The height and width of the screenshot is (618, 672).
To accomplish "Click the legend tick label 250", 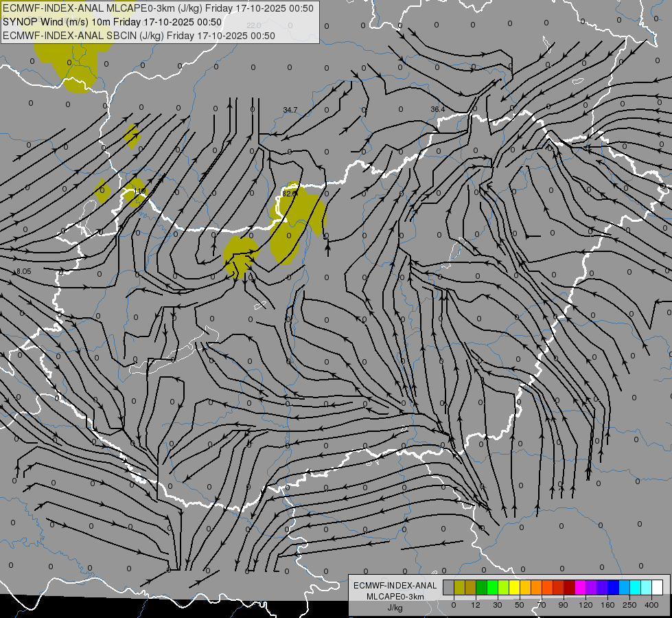I will (629, 605).
